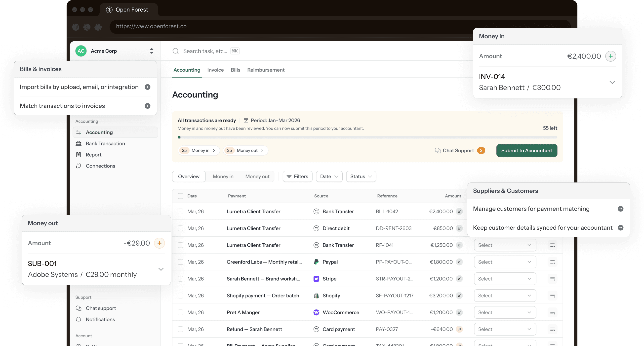Click the PayPal source icon
This screenshot has height=346, width=644.
[316, 262]
